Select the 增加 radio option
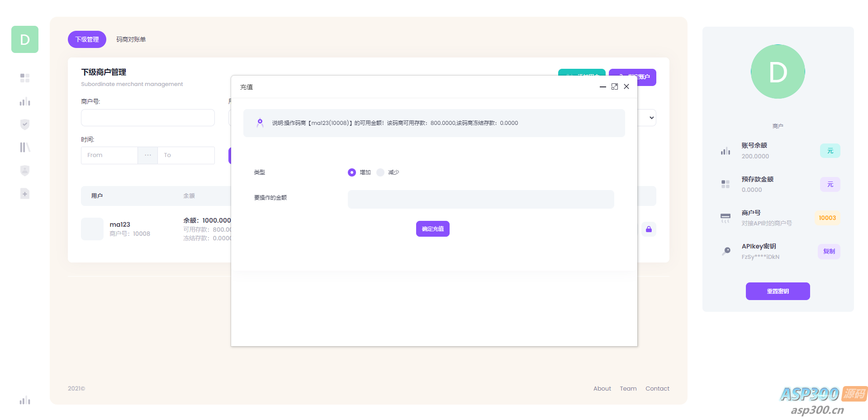 352,172
